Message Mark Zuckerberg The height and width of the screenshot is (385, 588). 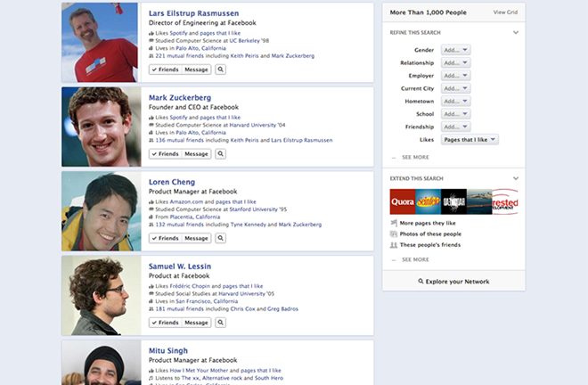(196, 154)
